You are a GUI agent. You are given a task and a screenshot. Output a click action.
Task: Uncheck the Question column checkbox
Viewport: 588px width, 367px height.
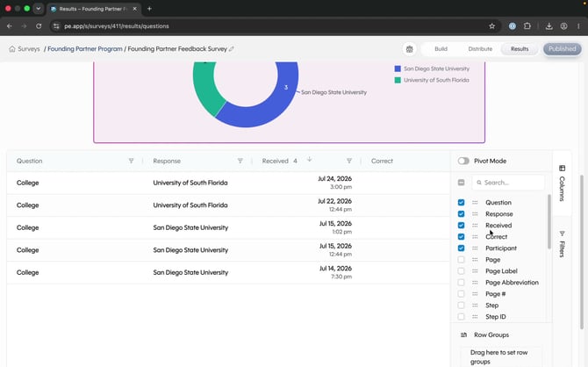pyautogui.click(x=462, y=203)
